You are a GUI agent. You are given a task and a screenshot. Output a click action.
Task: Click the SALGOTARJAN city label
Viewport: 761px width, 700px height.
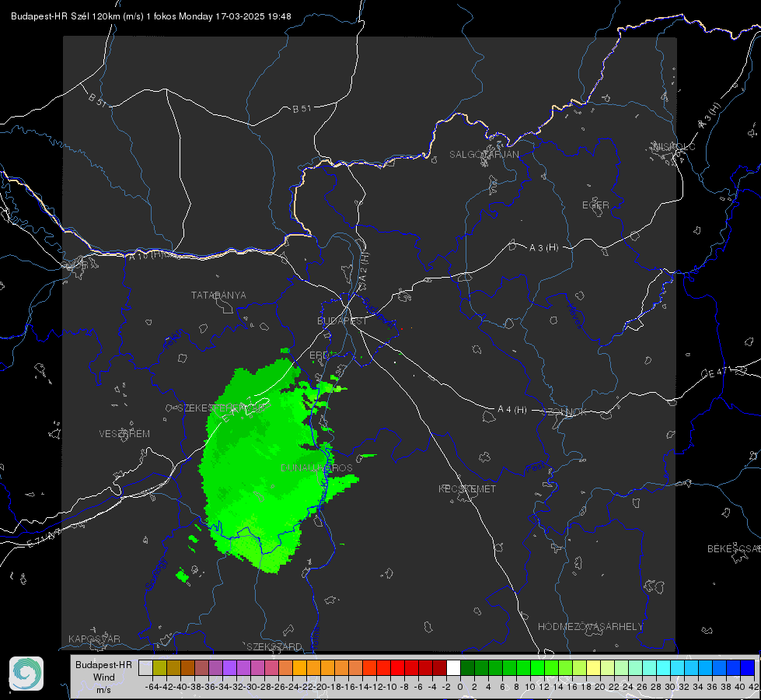[483, 155]
